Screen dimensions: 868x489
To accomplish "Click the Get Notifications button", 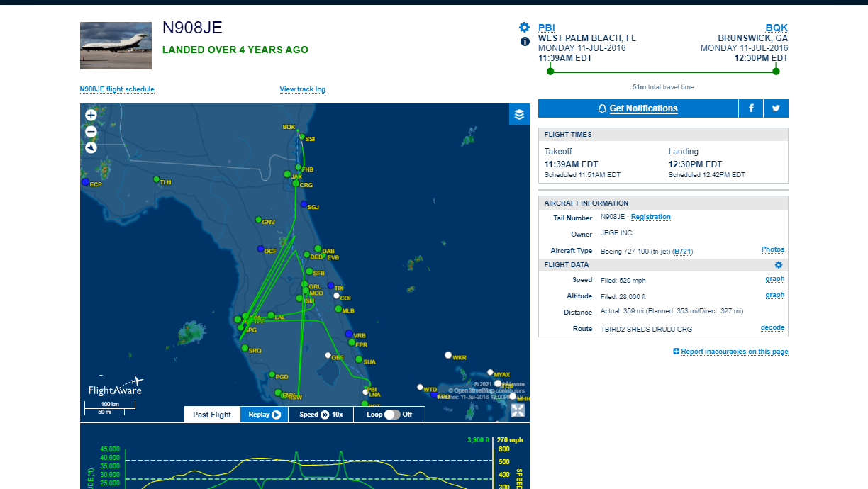I will 638,108.
